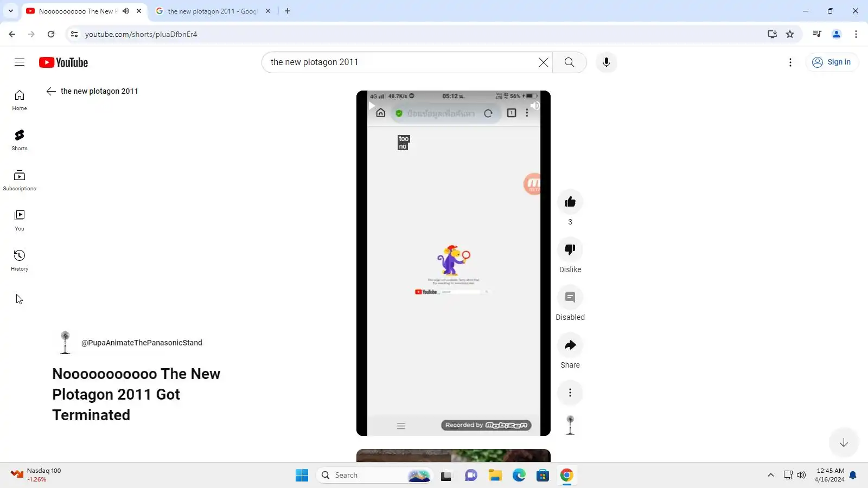
Task: Navigate forward in Chrome
Action: (31, 34)
